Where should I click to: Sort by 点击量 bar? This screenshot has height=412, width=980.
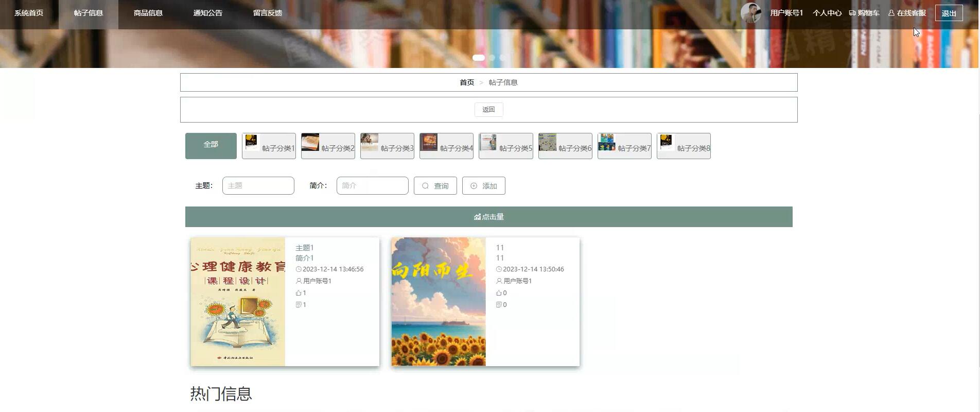pos(489,217)
